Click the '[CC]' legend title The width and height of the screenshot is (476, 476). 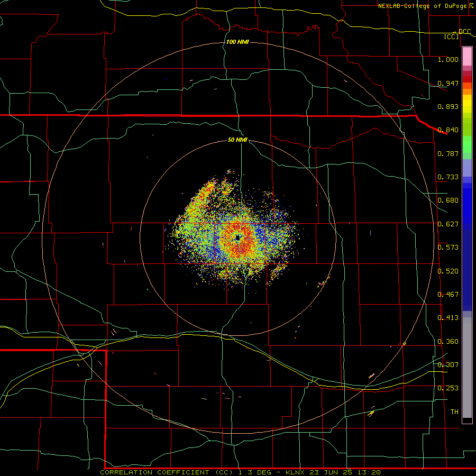pyautogui.click(x=452, y=36)
